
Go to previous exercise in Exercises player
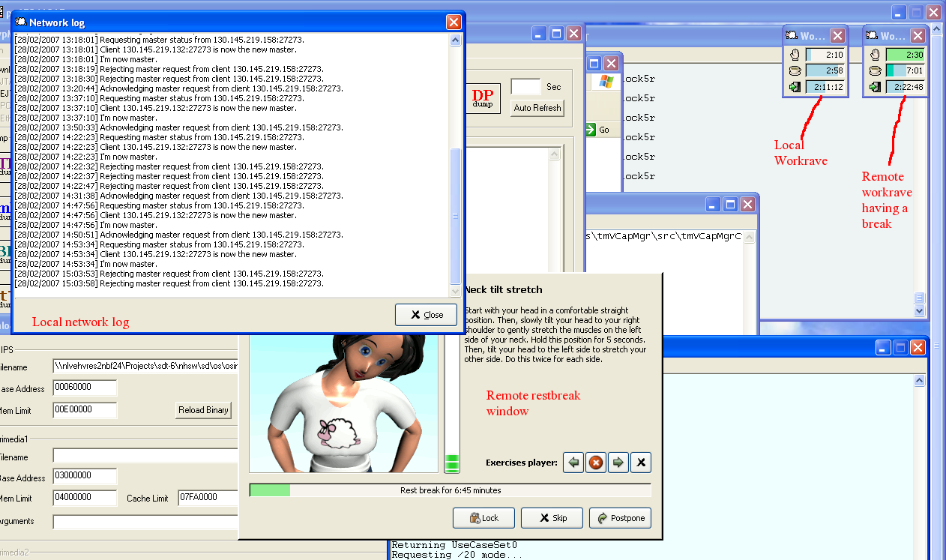573,463
